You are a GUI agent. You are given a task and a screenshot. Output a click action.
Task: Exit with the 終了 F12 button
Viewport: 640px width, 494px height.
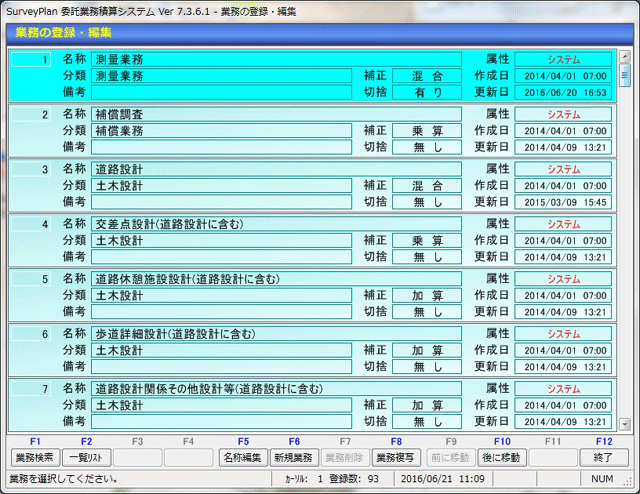604,458
